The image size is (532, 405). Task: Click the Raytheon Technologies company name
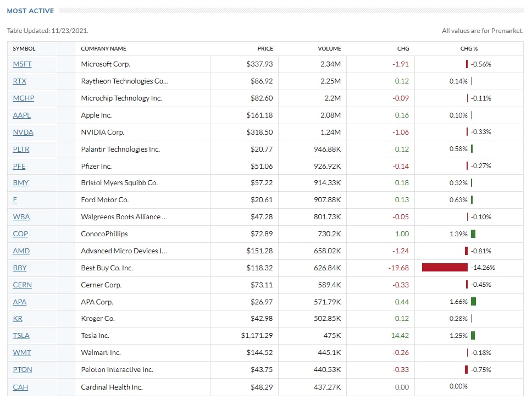point(125,81)
